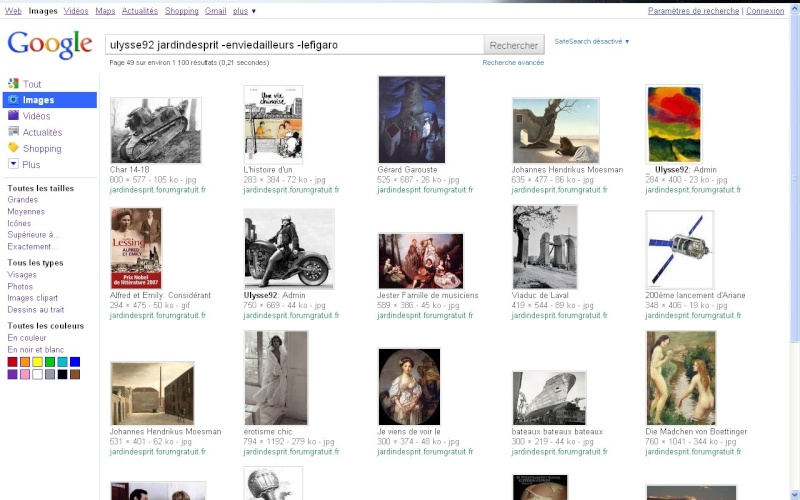Pick the gray color swatch
Screen dimensions: 800x500
click(x=50, y=374)
